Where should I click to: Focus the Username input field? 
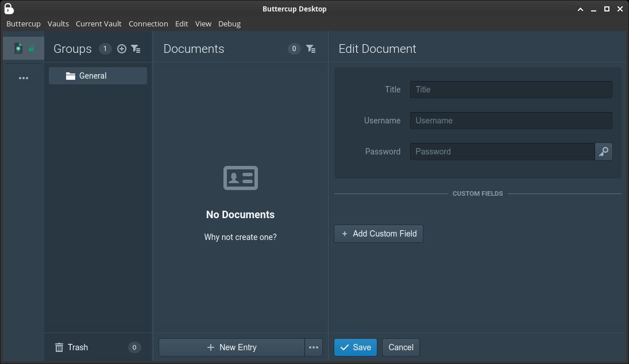(x=511, y=121)
